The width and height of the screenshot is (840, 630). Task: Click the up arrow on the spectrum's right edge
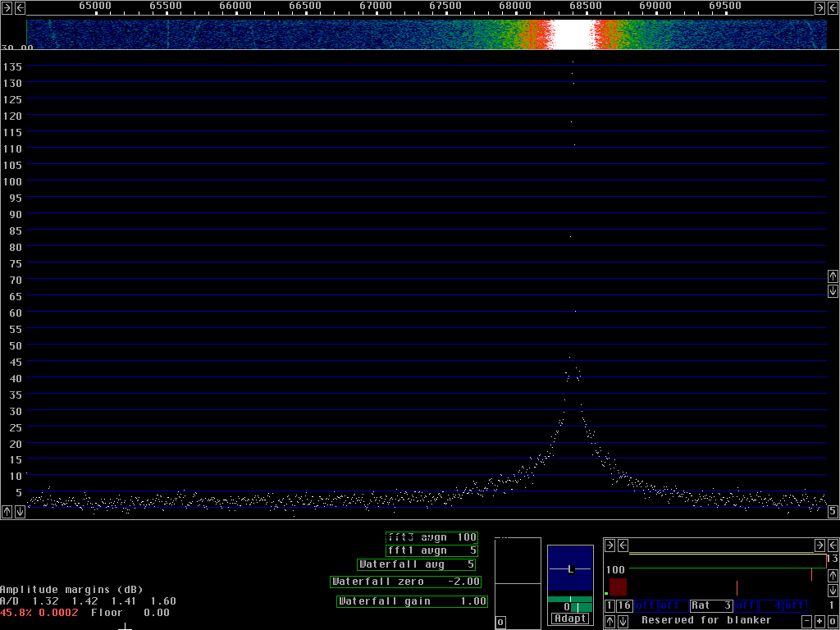point(833,276)
